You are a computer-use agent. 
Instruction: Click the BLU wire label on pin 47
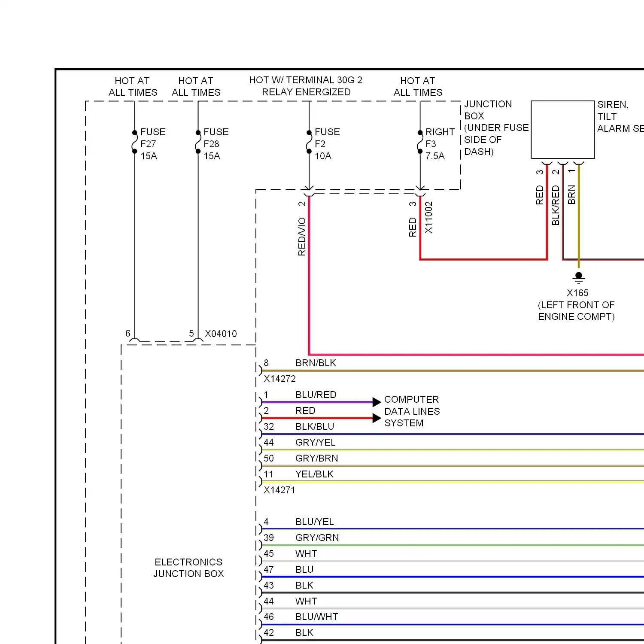(304, 569)
